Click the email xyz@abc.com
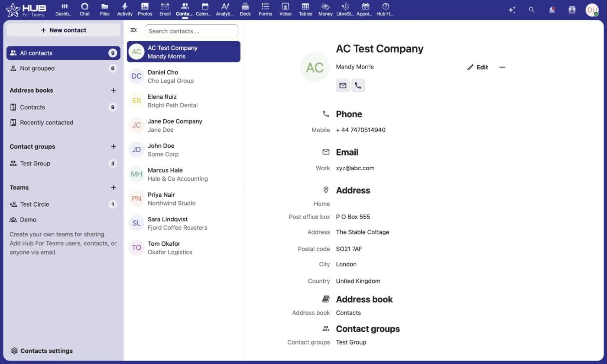 (x=355, y=168)
